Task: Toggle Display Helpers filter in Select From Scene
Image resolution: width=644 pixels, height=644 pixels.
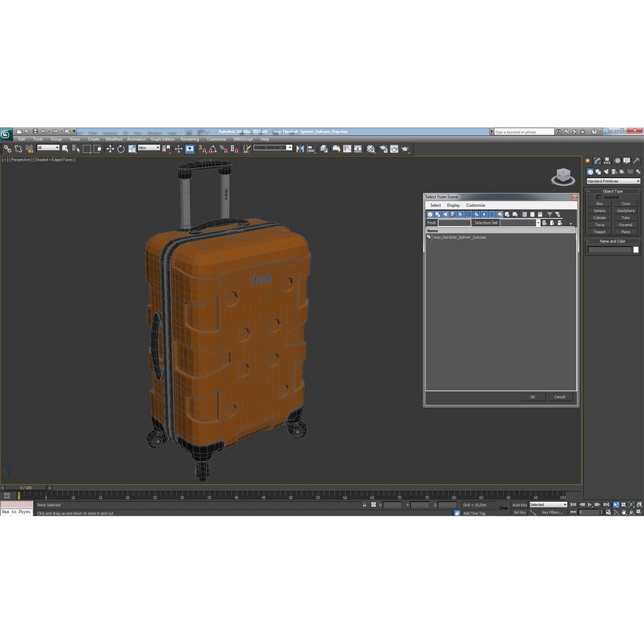Action: point(461,215)
